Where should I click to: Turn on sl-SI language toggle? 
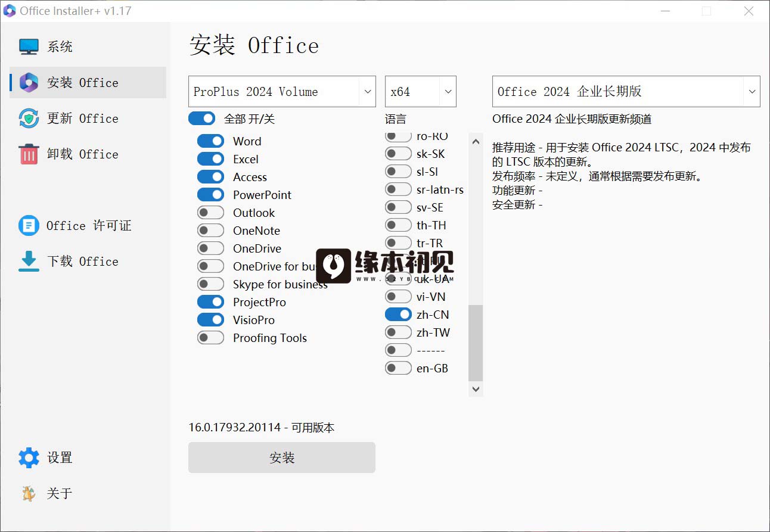[398, 172]
